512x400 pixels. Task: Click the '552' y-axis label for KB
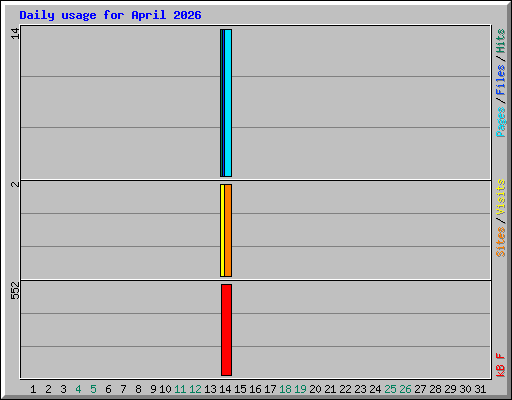click(x=15, y=291)
